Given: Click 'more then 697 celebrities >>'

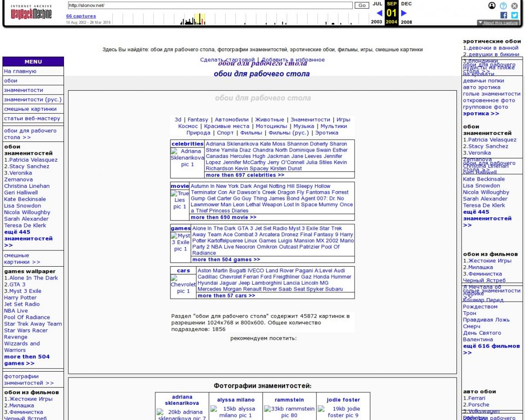Looking at the screenshot, I should pyautogui.click(x=245, y=175).
